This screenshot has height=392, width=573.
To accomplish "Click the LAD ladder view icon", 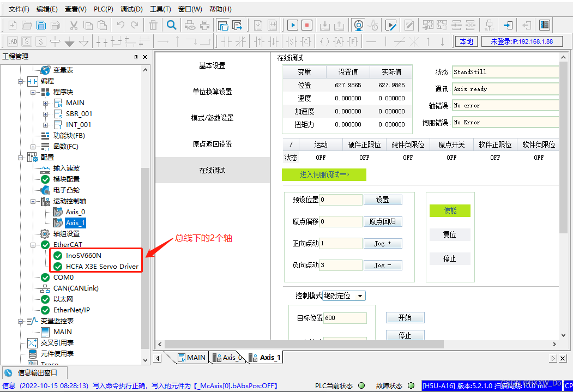I will pos(13,41).
